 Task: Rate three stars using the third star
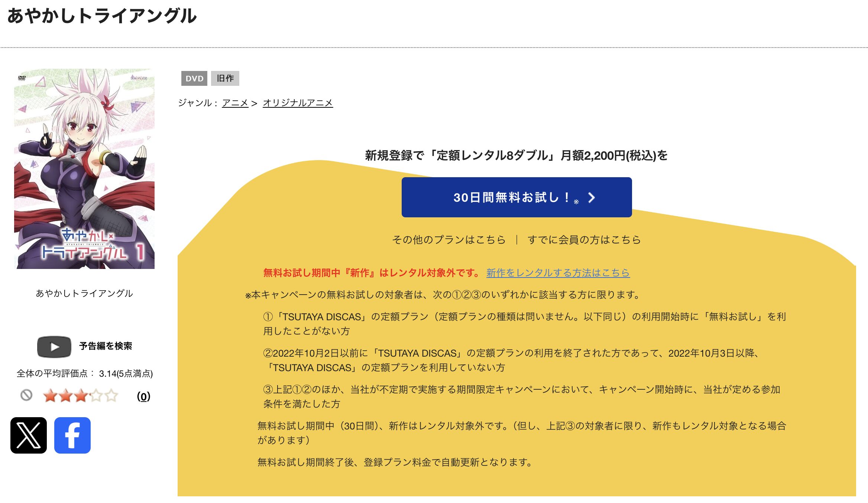pyautogui.click(x=81, y=396)
